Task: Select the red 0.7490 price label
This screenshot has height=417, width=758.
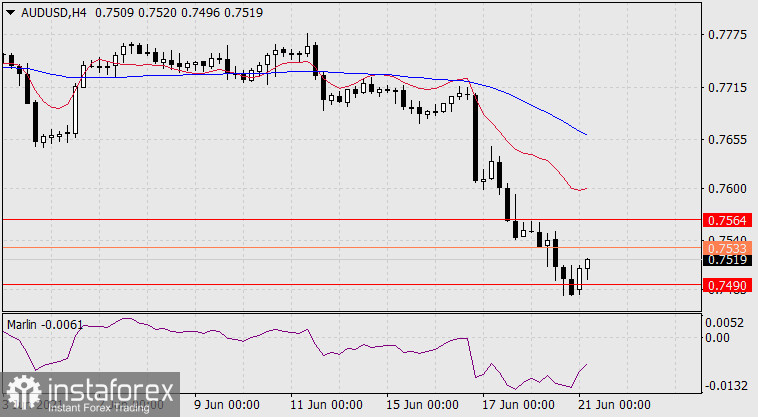Action: [x=726, y=286]
